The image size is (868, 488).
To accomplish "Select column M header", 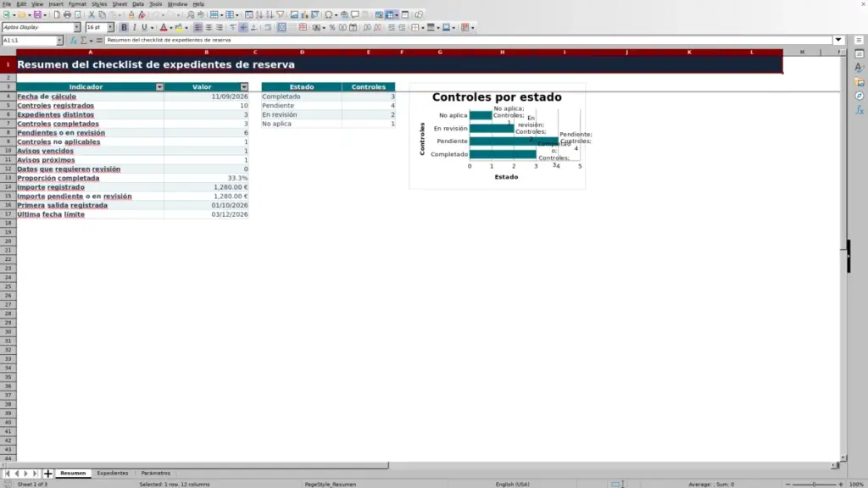I will point(802,52).
